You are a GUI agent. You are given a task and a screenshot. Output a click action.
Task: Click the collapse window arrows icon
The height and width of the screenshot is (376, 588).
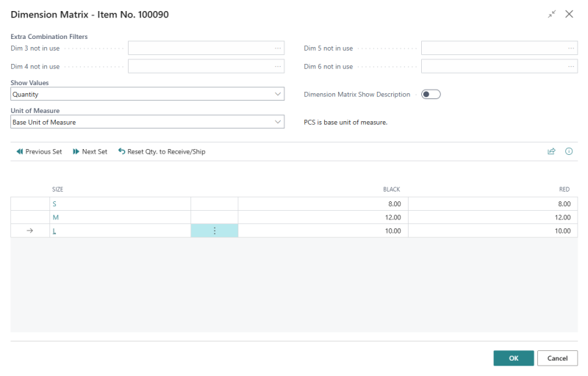552,14
